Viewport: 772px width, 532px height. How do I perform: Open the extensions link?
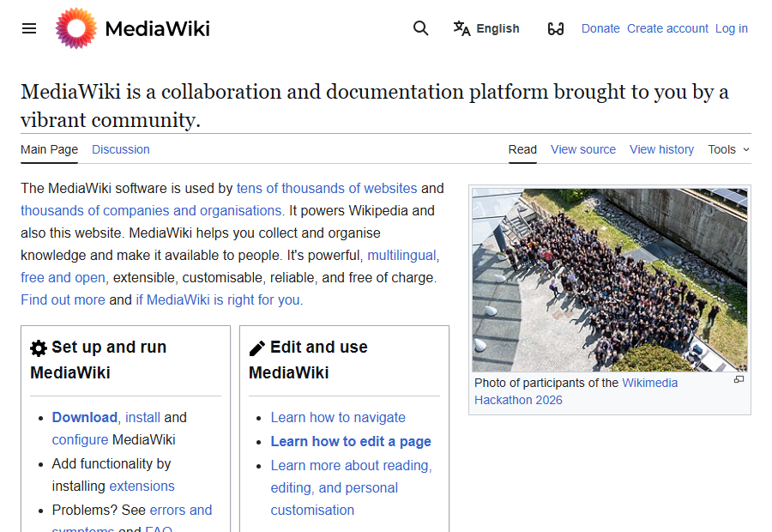point(142,486)
